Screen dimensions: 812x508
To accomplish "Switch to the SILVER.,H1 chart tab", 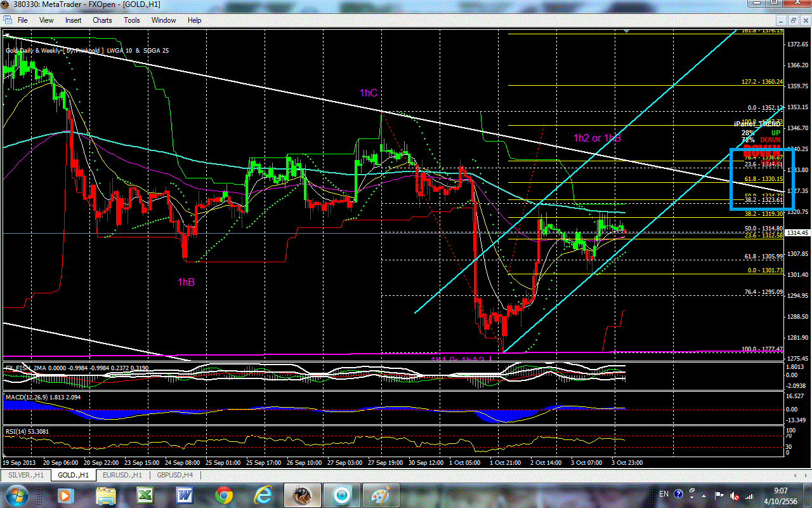I will pyautogui.click(x=24, y=475).
